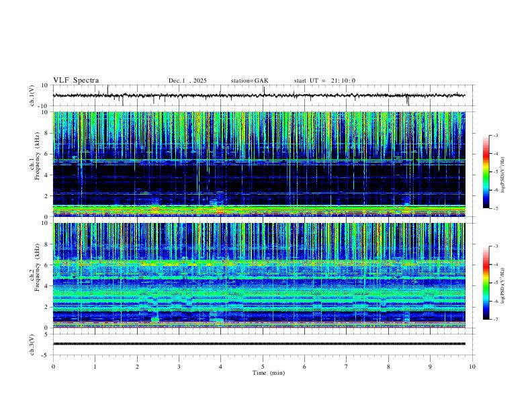
Task: Click the lower PSD color scale bar
Action: click(486, 283)
